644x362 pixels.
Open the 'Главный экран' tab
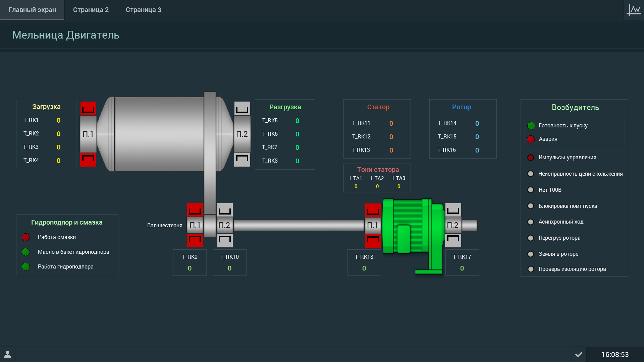tap(32, 10)
